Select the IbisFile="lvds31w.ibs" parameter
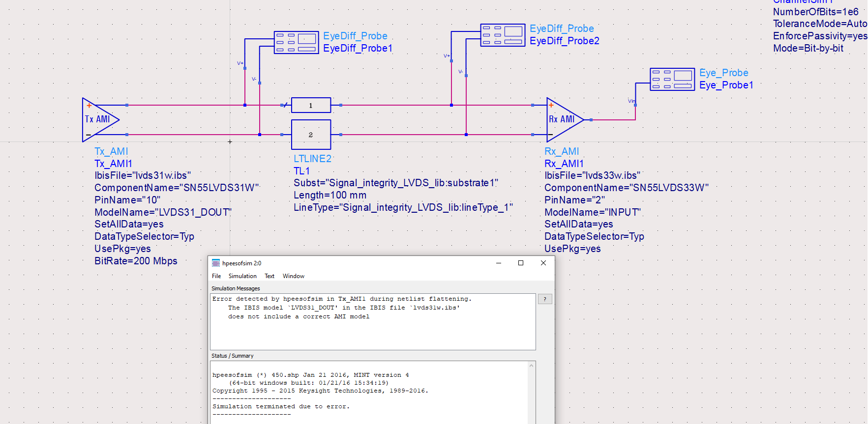Screen dimensions: 868x424 pyautogui.click(x=143, y=175)
